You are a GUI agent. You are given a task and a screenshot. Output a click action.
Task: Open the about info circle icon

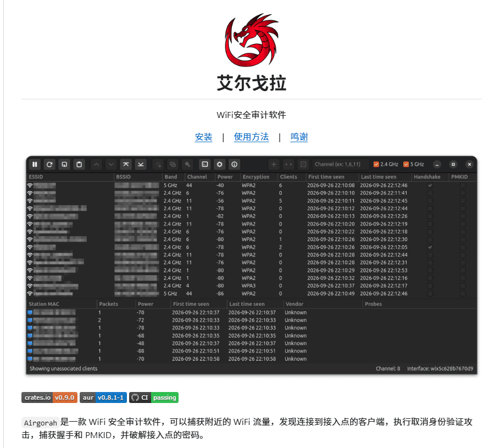click(x=235, y=164)
